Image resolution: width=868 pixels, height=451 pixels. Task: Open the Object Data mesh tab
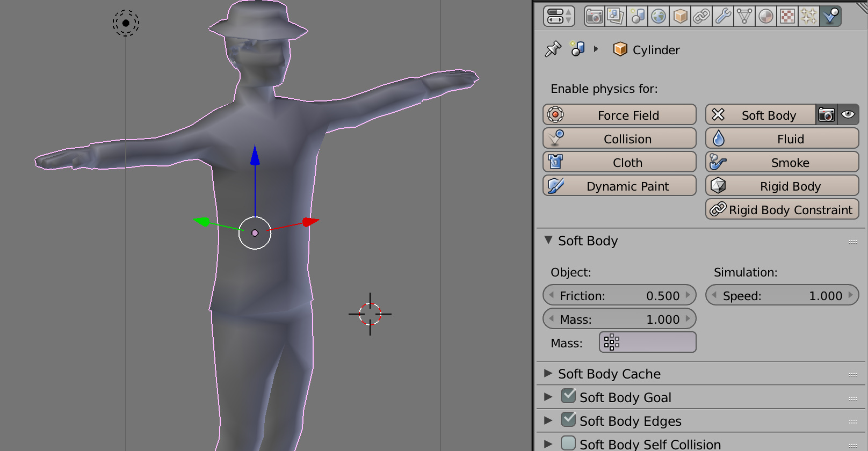744,16
